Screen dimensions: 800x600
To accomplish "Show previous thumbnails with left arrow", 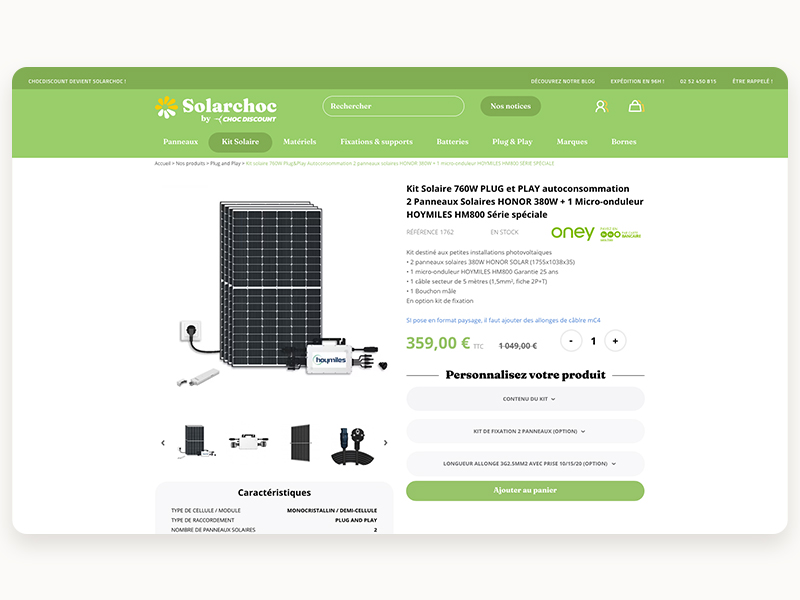I will coord(163,443).
